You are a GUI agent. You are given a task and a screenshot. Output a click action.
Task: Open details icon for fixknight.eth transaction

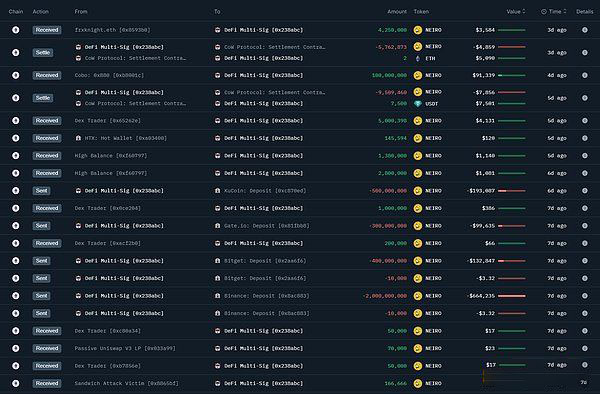[x=585, y=30]
